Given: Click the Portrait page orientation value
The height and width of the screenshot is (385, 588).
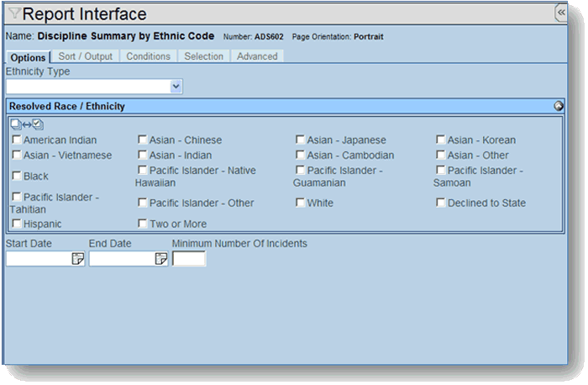Looking at the screenshot, I should coord(369,37).
